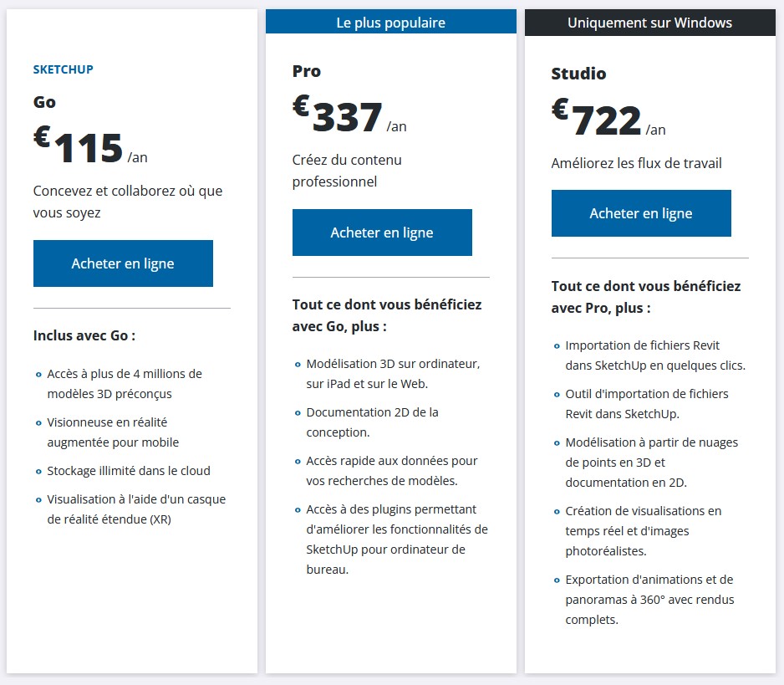Click bullet beside Visionneuse en réalité augmentée
This screenshot has width=784, height=685.
click(x=38, y=423)
